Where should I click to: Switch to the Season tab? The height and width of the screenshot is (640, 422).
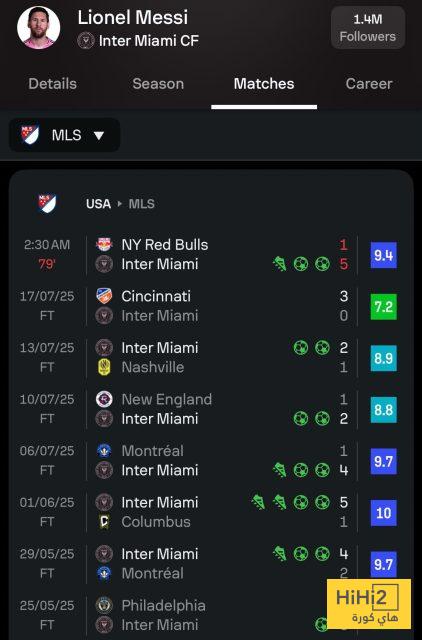[x=158, y=84]
